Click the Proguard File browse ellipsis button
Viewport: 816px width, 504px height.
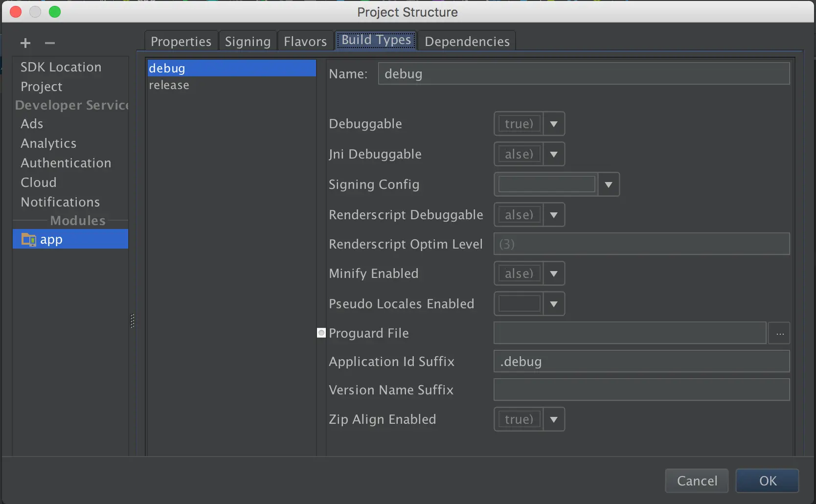pos(779,333)
